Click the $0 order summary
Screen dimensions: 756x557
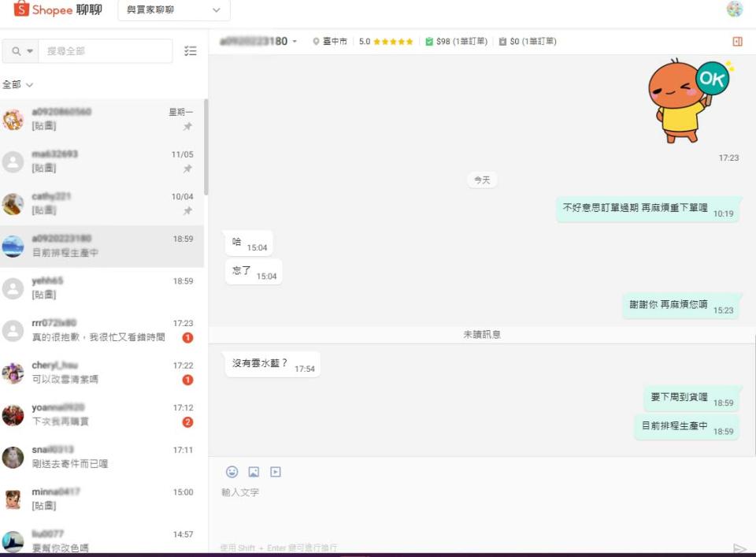[527, 42]
